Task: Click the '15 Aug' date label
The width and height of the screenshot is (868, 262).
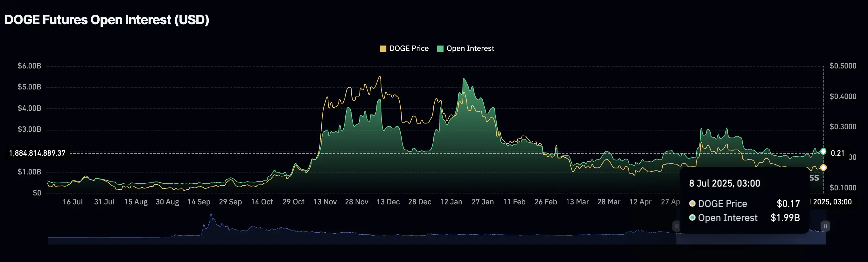Action: tap(136, 202)
